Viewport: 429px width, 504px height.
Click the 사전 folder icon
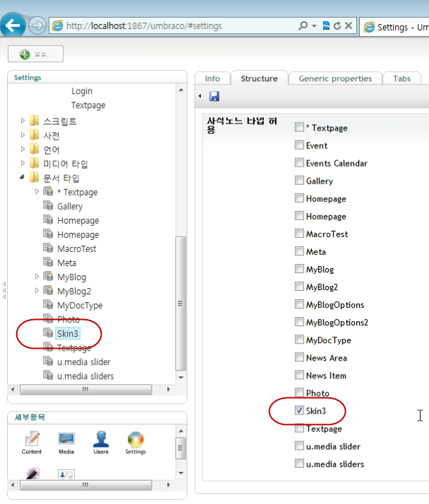pyautogui.click(x=35, y=135)
